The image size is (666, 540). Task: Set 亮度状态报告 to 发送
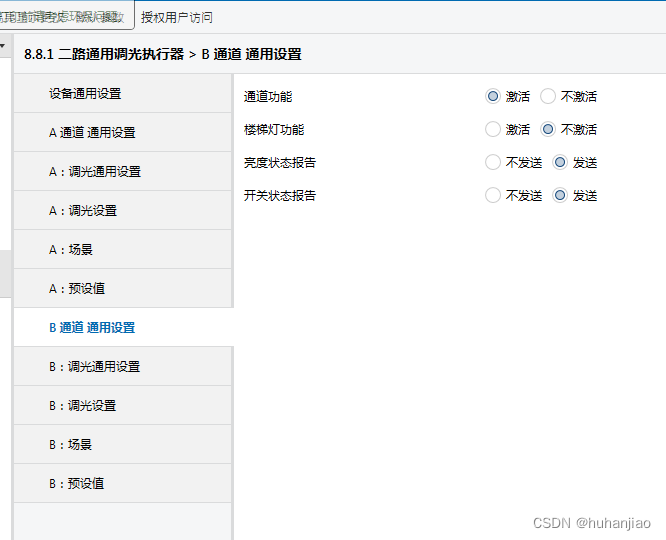[x=560, y=162]
